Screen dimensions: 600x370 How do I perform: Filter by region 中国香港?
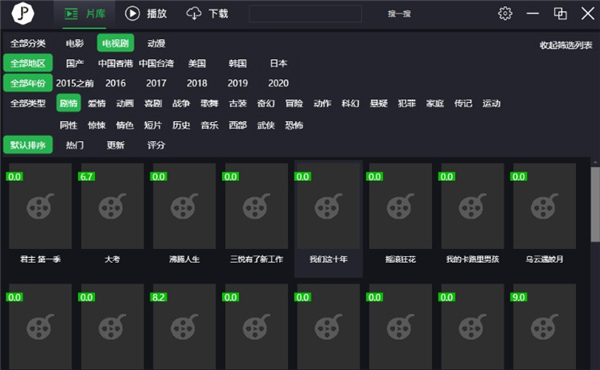116,63
